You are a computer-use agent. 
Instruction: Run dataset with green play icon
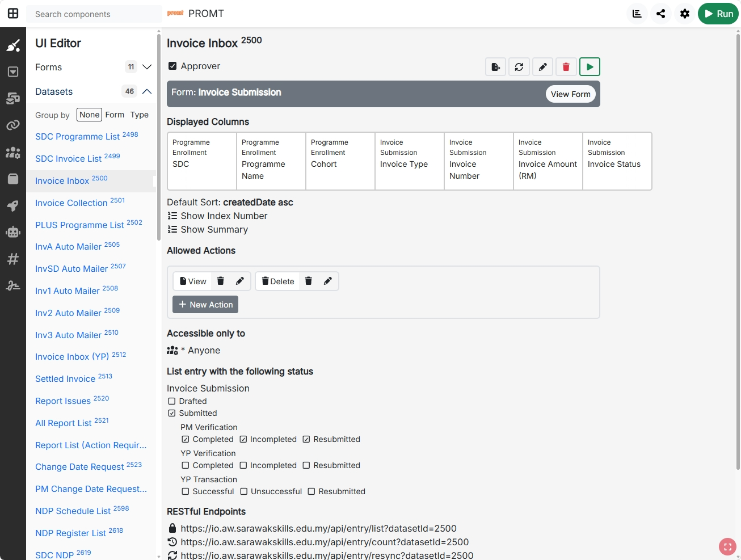590,67
